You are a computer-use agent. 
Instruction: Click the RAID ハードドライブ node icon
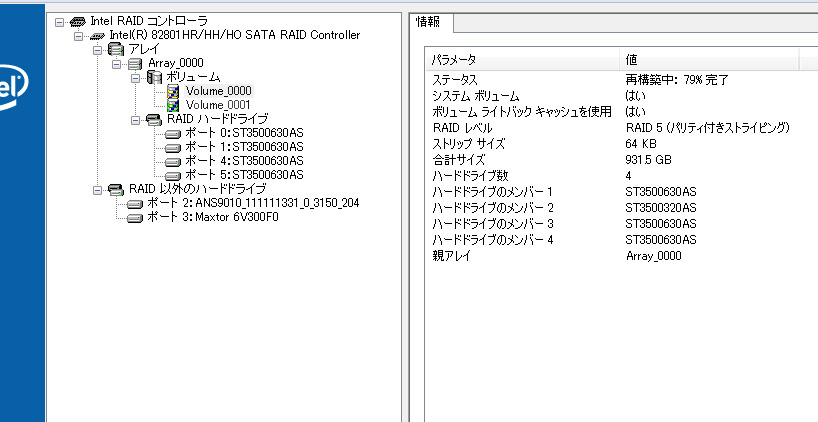pyautogui.click(x=154, y=120)
